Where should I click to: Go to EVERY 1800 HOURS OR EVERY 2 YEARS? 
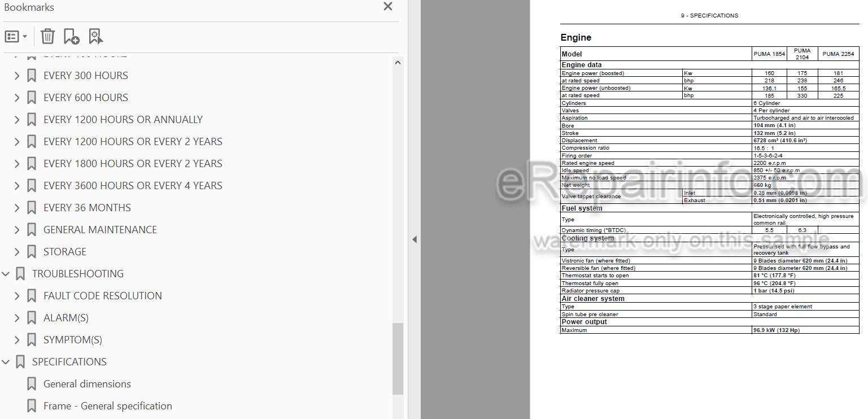pos(133,164)
